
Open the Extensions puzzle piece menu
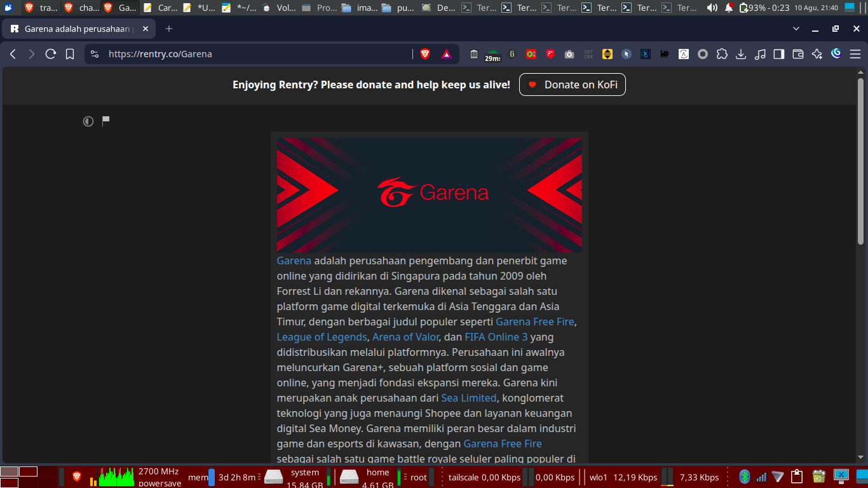722,54
